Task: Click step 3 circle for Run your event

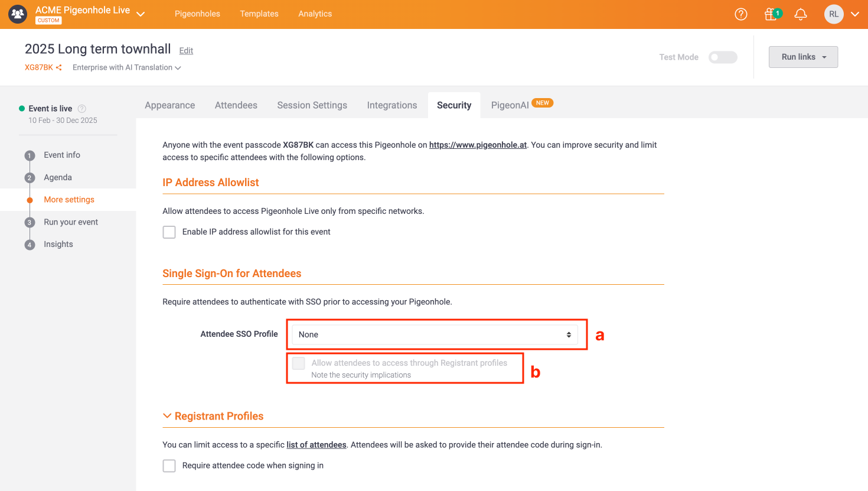Action: [x=30, y=223]
